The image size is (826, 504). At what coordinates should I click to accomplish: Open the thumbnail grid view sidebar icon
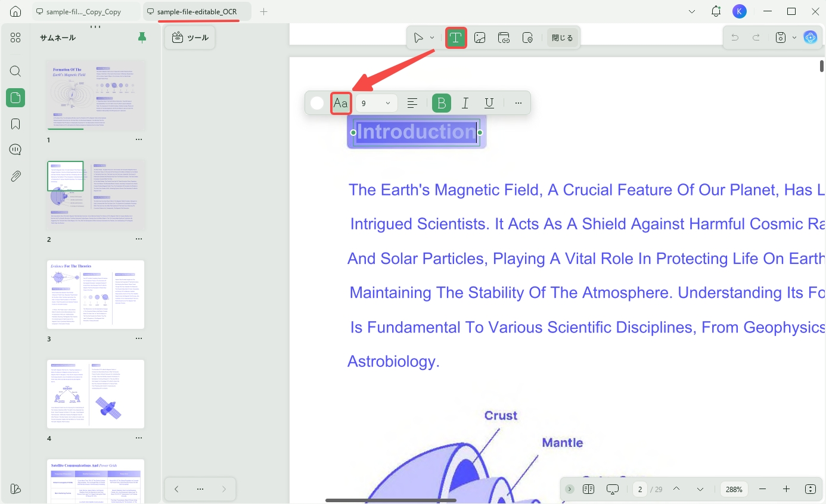point(15,38)
